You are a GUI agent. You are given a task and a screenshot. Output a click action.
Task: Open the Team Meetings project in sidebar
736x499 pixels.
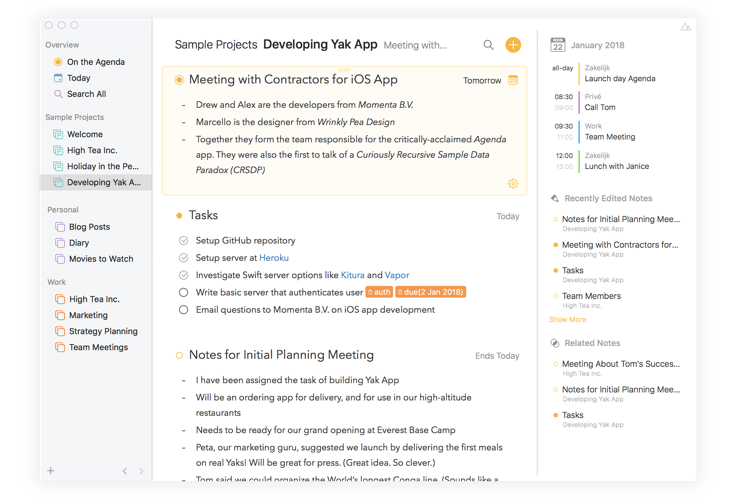pyautogui.click(x=98, y=347)
